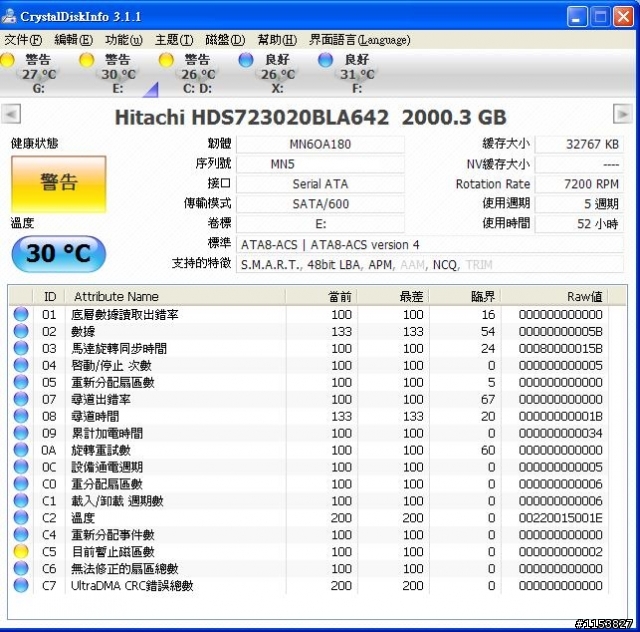Click blue status icon for attribute C0
Viewport: 640px width, 632px height.
[x=21, y=484]
